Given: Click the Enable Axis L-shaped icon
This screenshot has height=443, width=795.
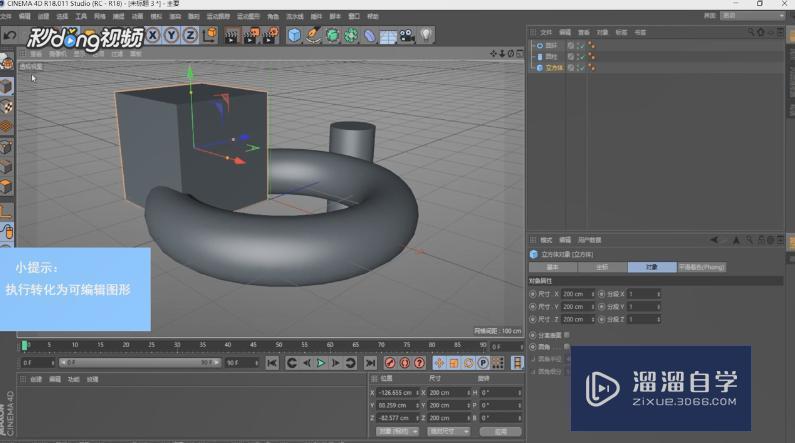Looking at the screenshot, I should coord(7,211).
